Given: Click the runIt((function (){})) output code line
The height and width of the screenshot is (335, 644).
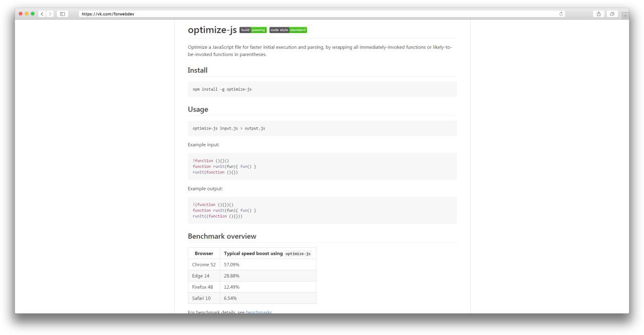Looking at the screenshot, I should pyautogui.click(x=217, y=216).
